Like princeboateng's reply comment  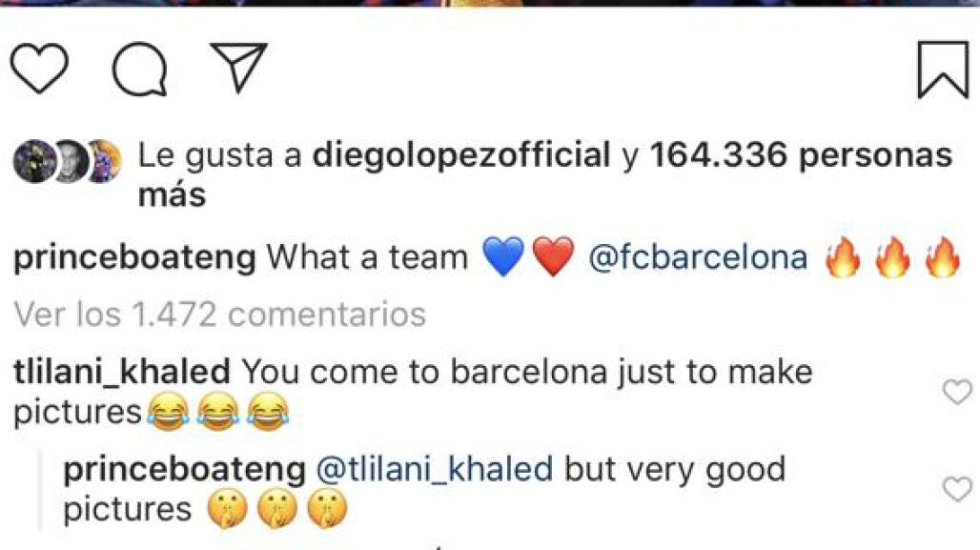click(x=956, y=490)
